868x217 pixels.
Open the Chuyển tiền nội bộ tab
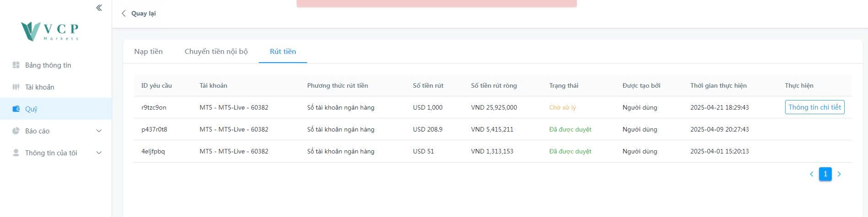216,52
